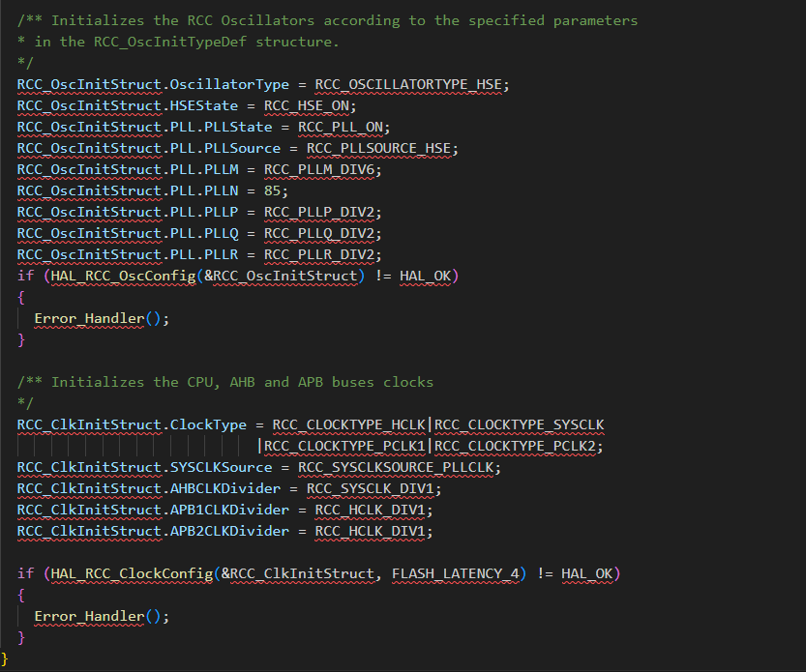Click the RCC_CLOCKTYPE_SYSCLK constant
The height and width of the screenshot is (672, 806).
click(519, 424)
